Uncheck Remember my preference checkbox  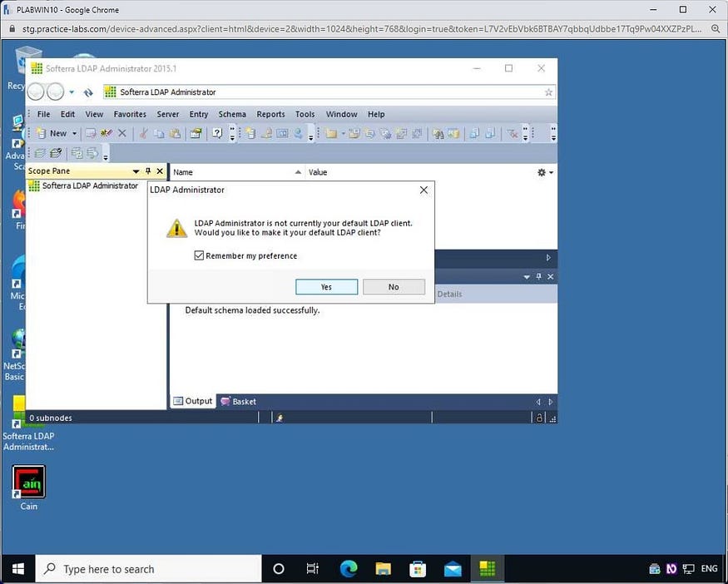tap(199, 255)
